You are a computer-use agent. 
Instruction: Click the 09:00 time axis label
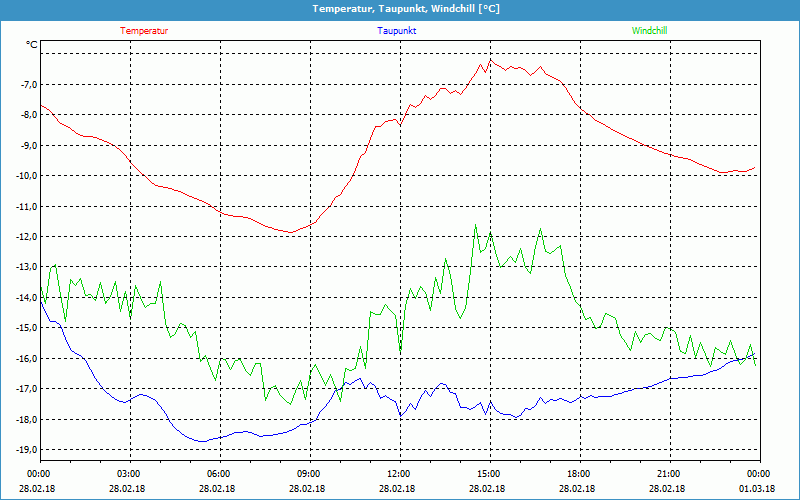pos(310,474)
